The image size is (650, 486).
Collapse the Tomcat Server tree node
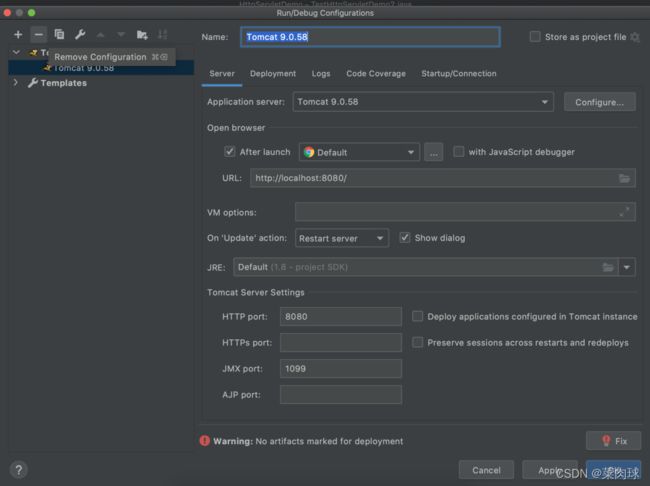click(x=16, y=52)
